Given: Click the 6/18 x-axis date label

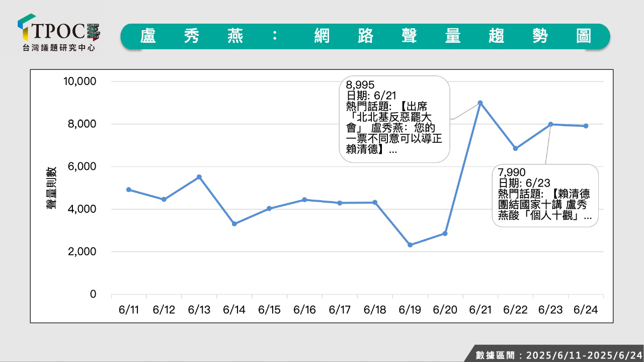Looking at the screenshot, I should (375, 310).
